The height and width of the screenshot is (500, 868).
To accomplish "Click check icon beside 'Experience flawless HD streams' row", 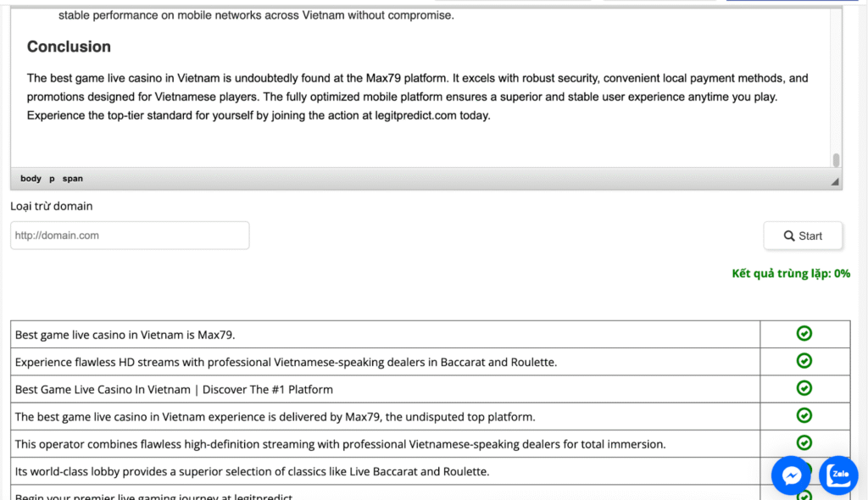I will [x=804, y=361].
